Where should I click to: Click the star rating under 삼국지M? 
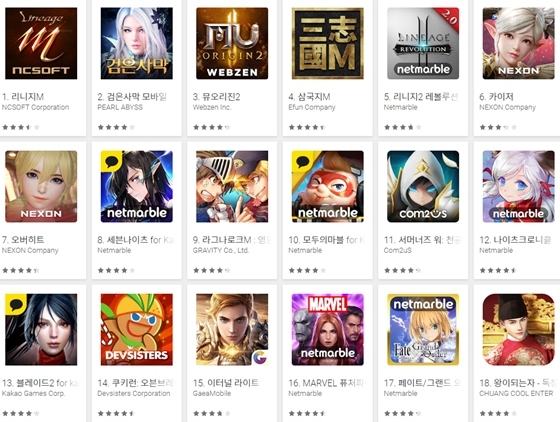pos(307,127)
